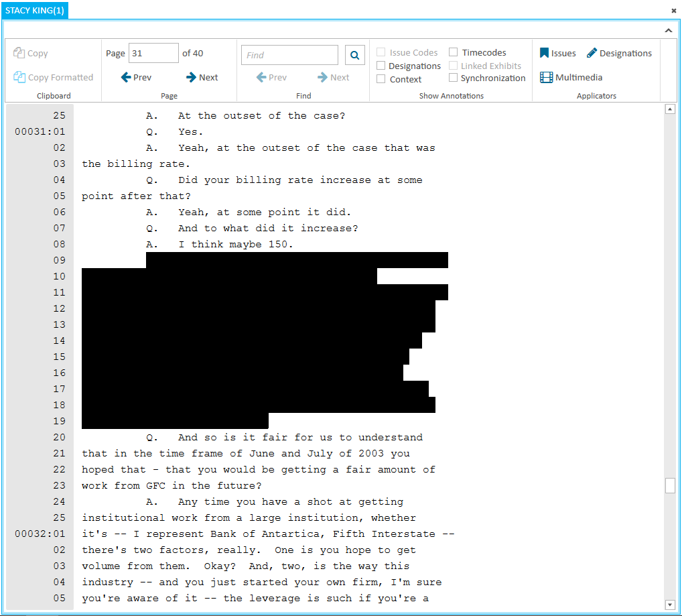
Task: Enable the Designations annotations checkbox
Action: click(381, 66)
